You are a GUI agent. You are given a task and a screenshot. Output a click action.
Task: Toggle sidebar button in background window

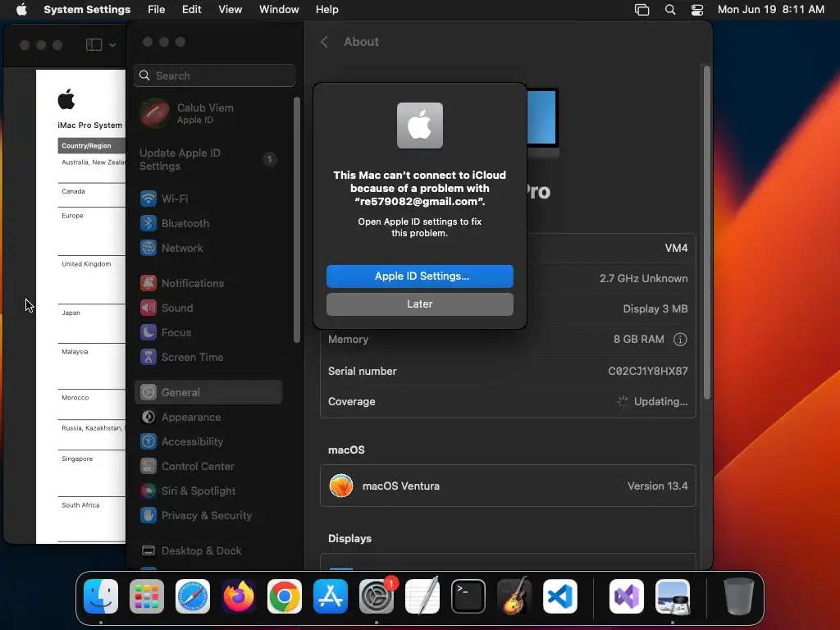94,45
